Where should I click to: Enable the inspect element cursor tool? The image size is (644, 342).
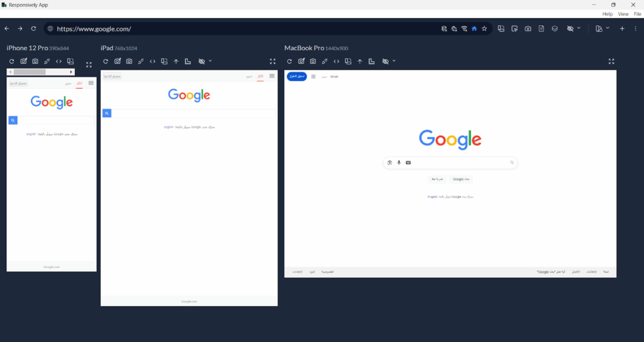[x=514, y=29]
